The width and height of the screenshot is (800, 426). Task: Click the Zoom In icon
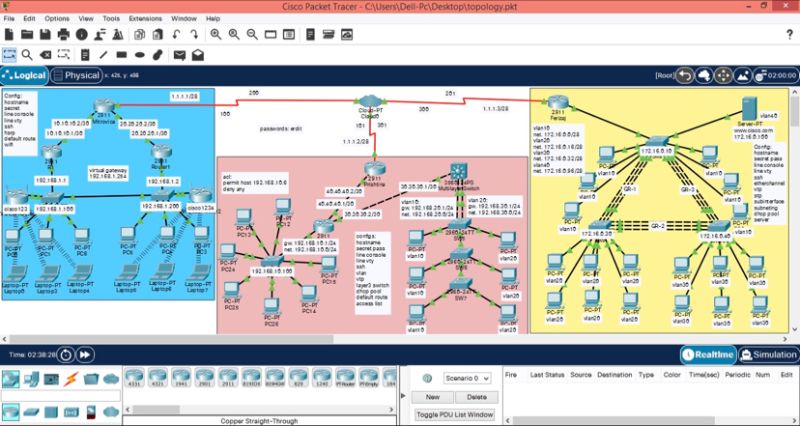coord(214,35)
